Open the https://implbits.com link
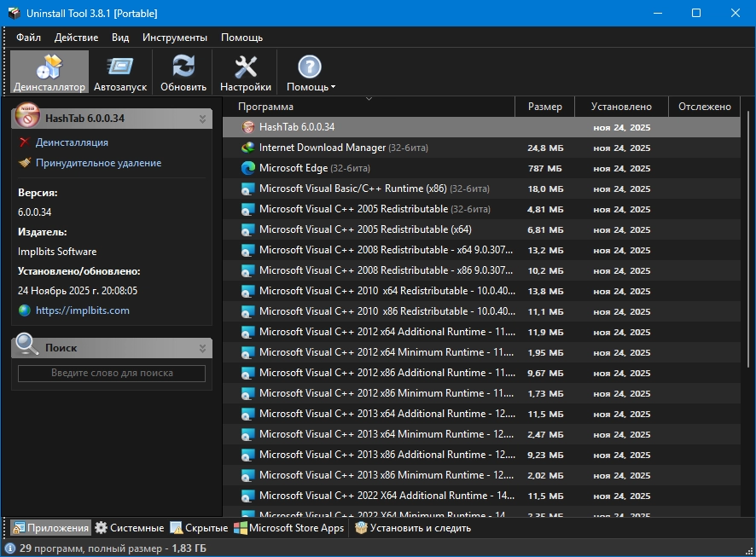Screen dimensions: 756x557 82,310
